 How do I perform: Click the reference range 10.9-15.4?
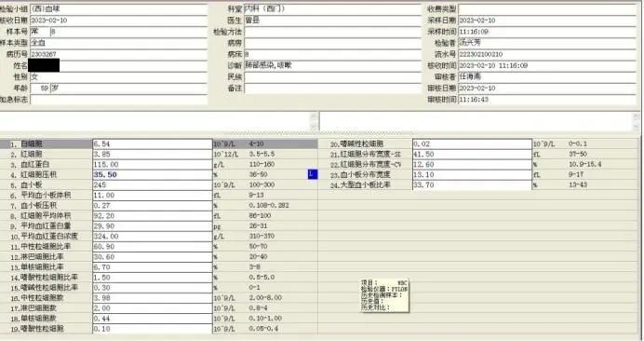(x=584, y=165)
